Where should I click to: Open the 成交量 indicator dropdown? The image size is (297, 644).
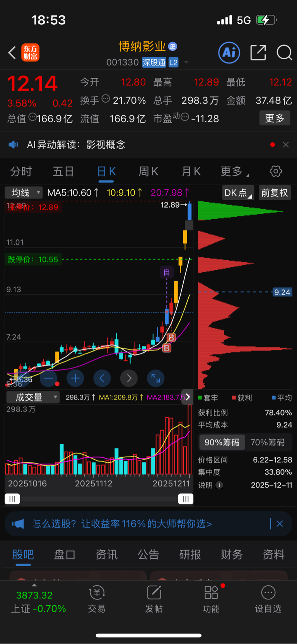click(x=33, y=397)
